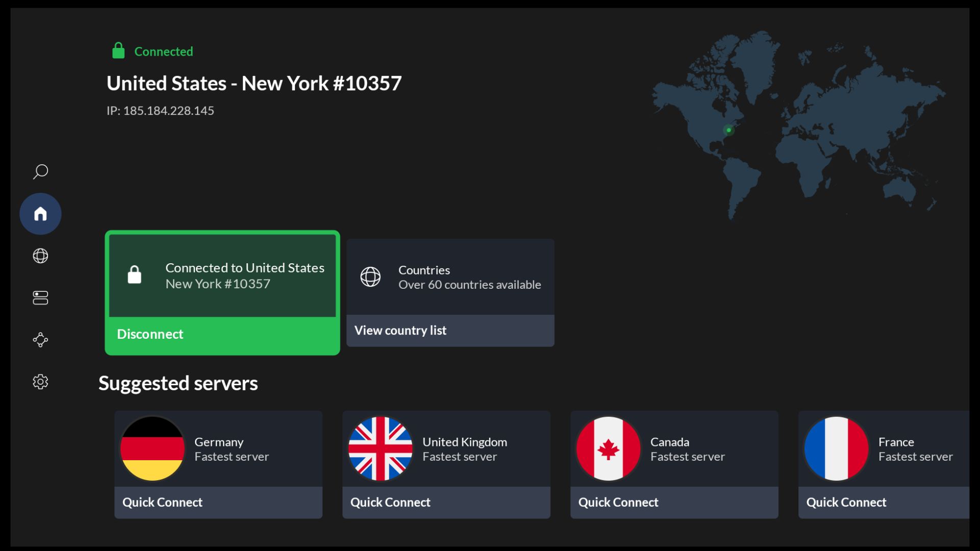The width and height of the screenshot is (980, 551).
Task: Open the search panel in the sidebar
Action: pyautogui.click(x=40, y=171)
